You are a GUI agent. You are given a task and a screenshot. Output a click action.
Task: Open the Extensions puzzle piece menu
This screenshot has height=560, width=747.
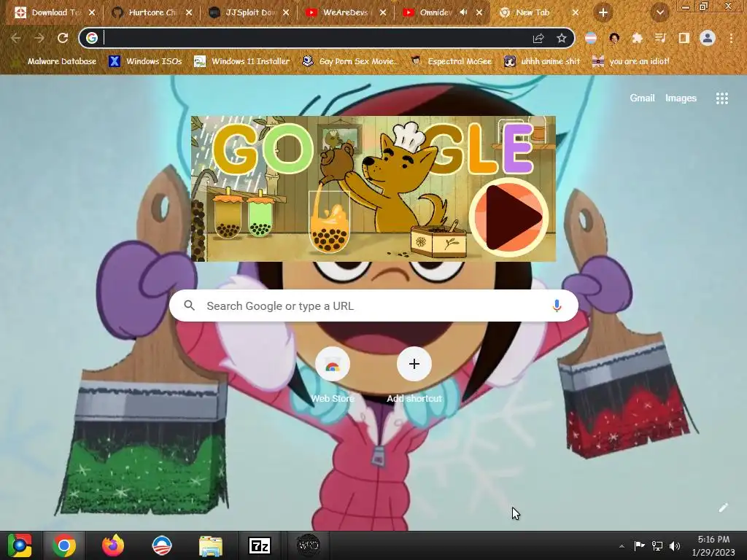637,38
